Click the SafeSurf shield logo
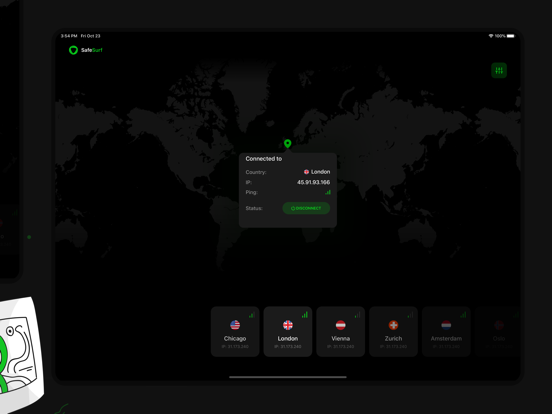552x414 pixels. [73, 50]
